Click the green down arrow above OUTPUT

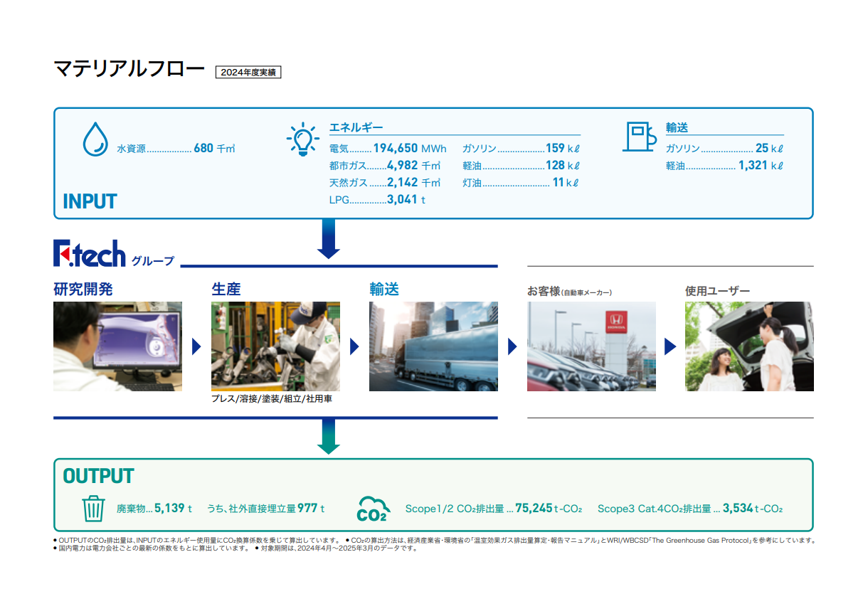pos(328,437)
